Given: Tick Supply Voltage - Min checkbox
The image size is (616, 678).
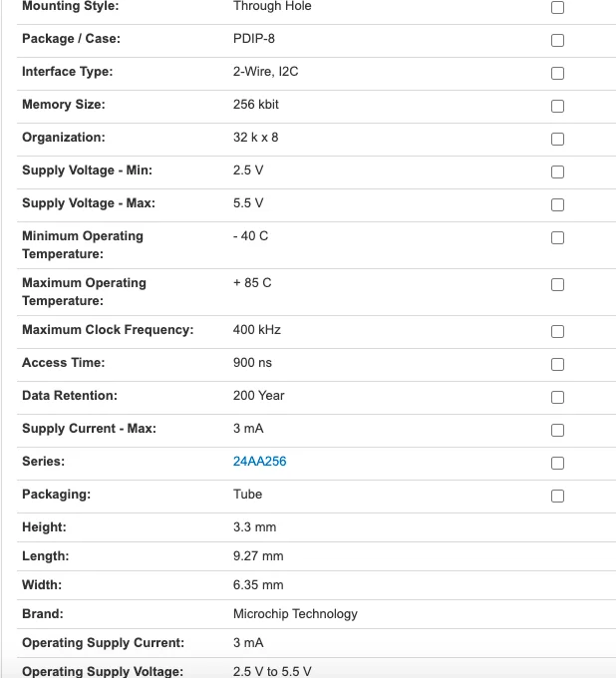Looking at the screenshot, I should pos(557,171).
